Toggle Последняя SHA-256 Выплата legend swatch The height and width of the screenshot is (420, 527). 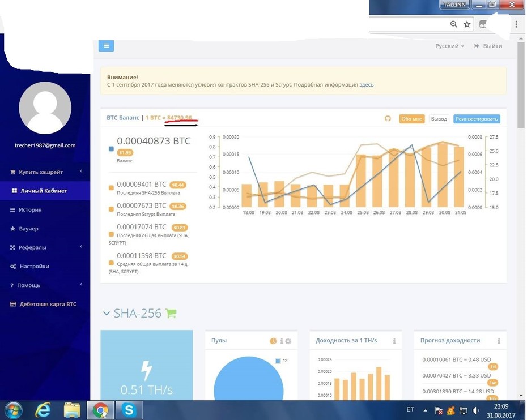coord(111,188)
